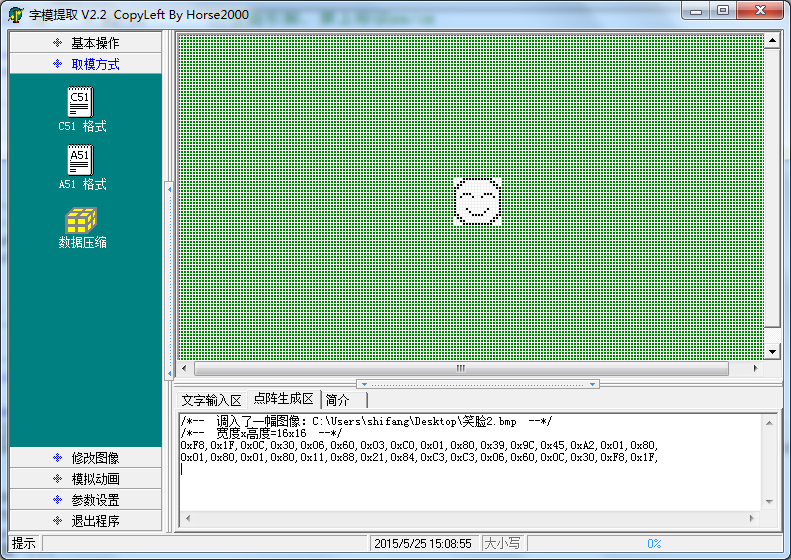Click the vertical splitter collapse handle
Image resolution: width=791 pixels, height=560 pixels.
pyautogui.click(x=170, y=282)
